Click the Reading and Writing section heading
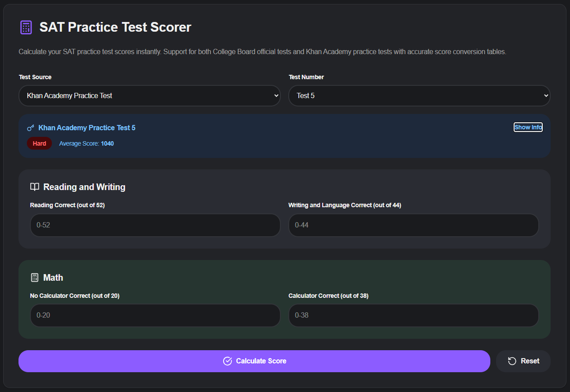Screen dimensions: 570x392 pos(84,187)
